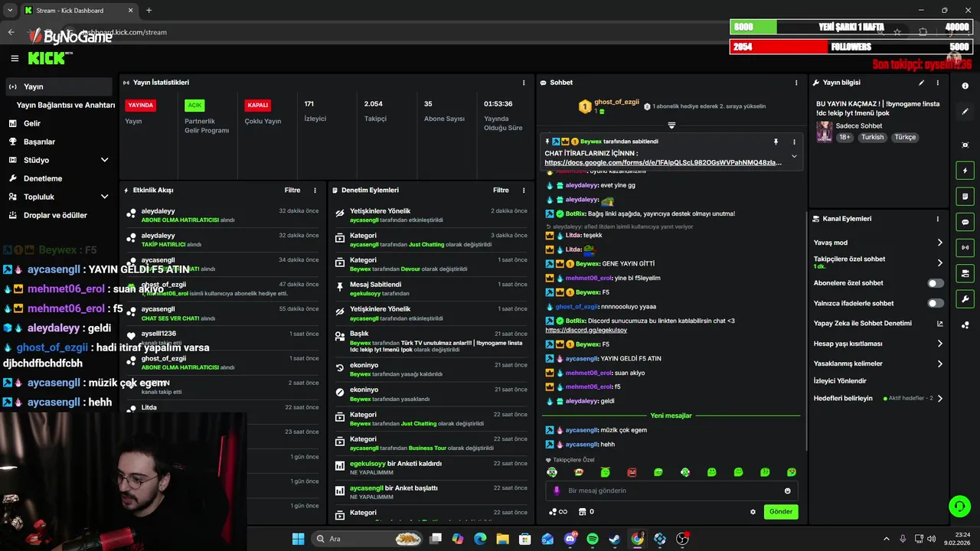Go back in the browser
The width and height of the screenshot is (980, 551).
tap(11, 32)
